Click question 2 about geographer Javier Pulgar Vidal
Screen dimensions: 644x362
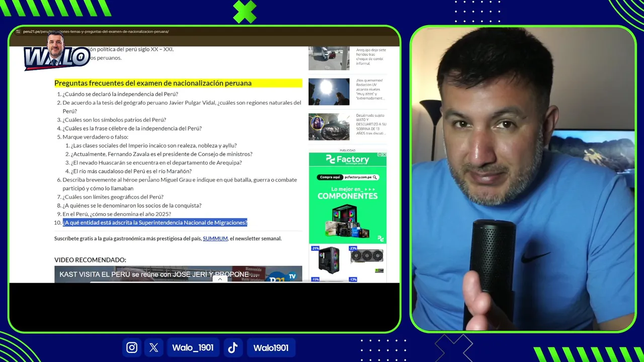coord(182,107)
